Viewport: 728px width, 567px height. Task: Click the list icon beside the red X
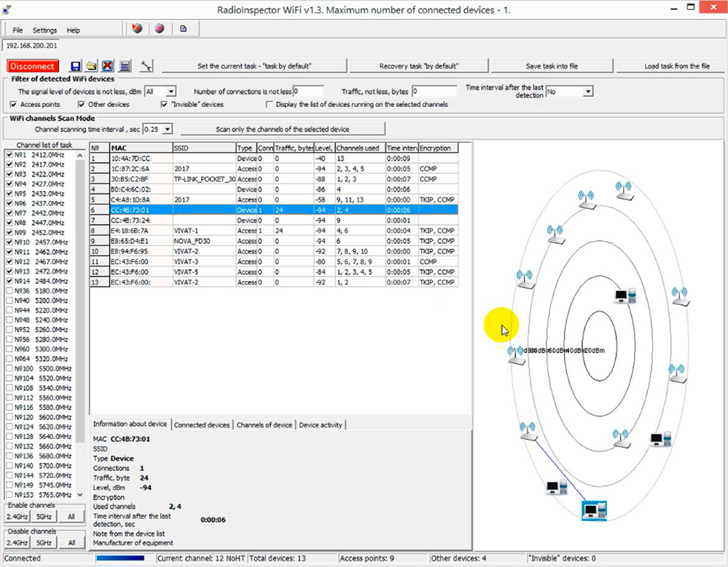pyautogui.click(x=125, y=66)
